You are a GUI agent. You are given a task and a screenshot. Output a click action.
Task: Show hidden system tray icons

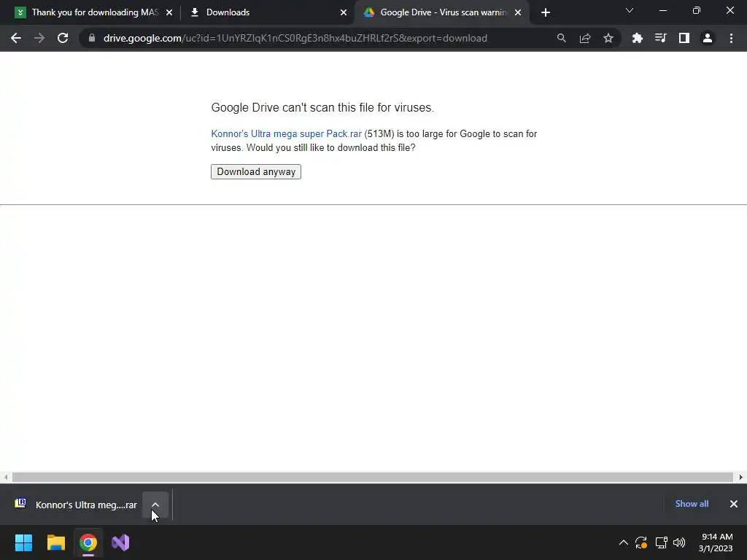point(623,542)
